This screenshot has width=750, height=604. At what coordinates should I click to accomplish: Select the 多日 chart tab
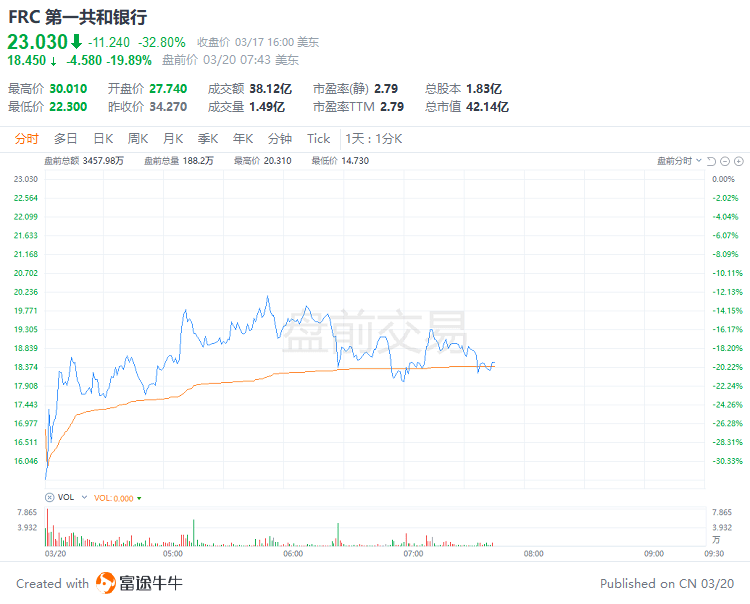click(66, 139)
